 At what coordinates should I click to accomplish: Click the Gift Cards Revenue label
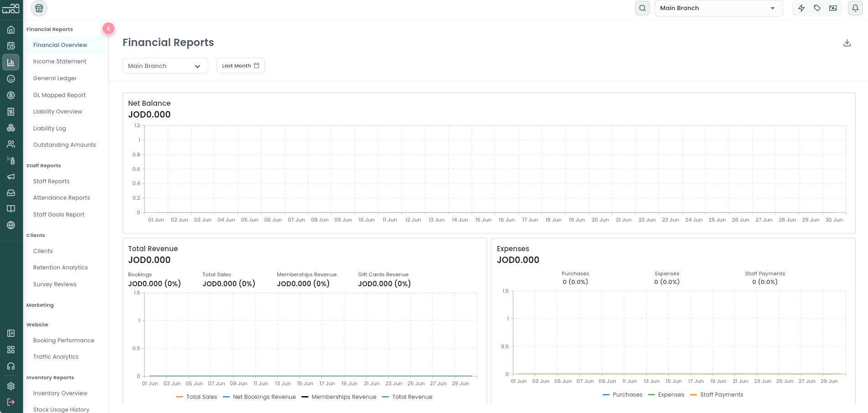(383, 274)
